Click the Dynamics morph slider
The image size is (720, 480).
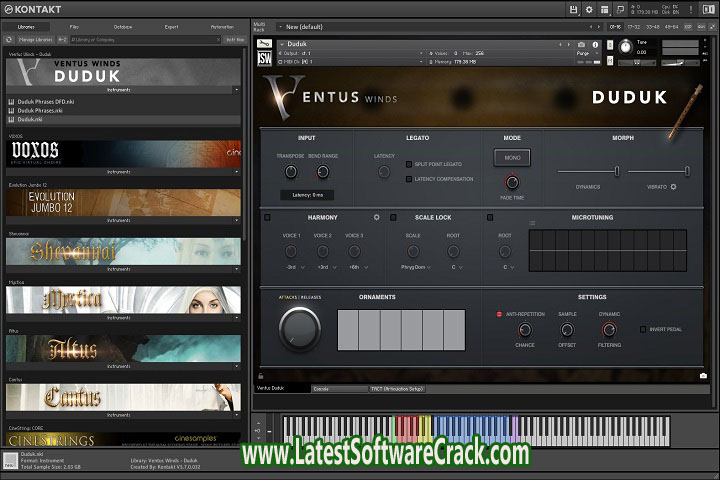coord(616,171)
